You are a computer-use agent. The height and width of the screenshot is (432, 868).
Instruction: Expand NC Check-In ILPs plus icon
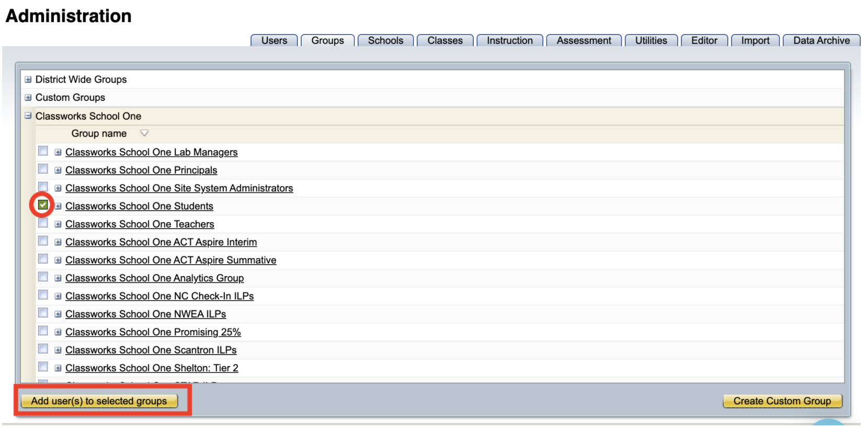pyautogui.click(x=58, y=296)
